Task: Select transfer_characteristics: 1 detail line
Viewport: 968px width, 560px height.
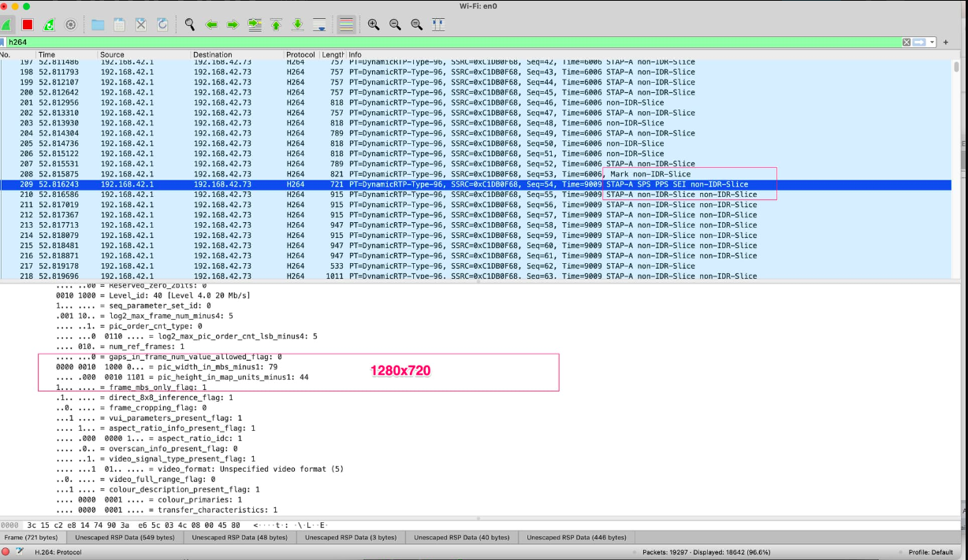Action: click(167, 510)
